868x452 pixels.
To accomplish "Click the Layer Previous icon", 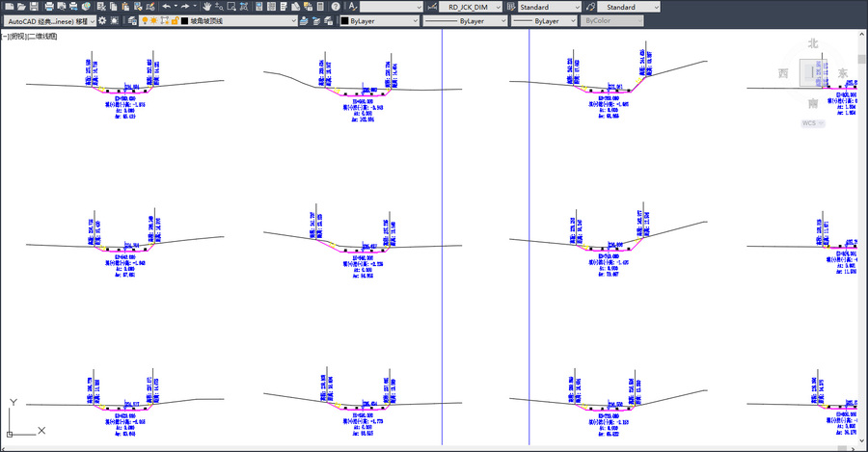I will point(316,20).
